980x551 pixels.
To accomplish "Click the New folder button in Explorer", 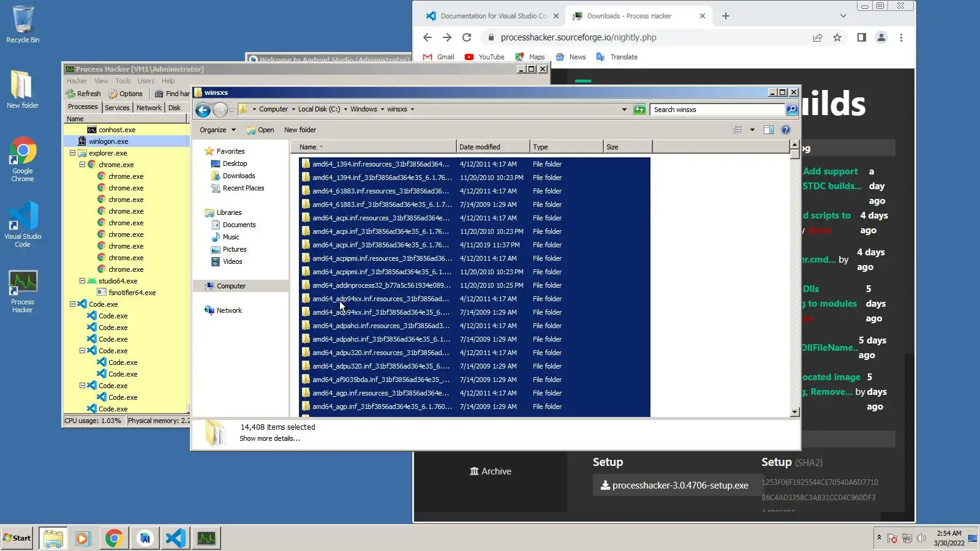I will [x=300, y=130].
